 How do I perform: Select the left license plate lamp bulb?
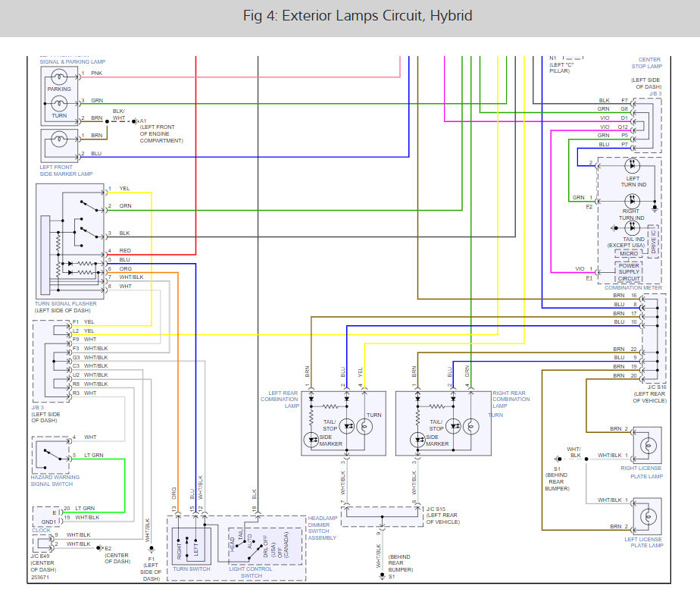click(648, 517)
